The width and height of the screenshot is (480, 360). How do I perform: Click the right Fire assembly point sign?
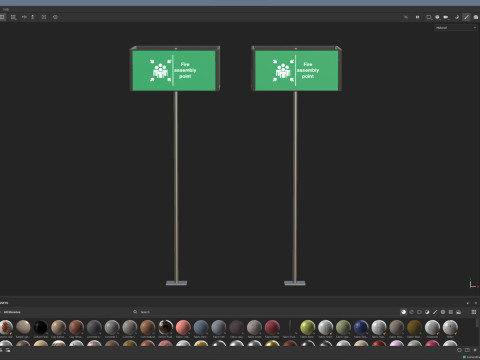[296, 69]
